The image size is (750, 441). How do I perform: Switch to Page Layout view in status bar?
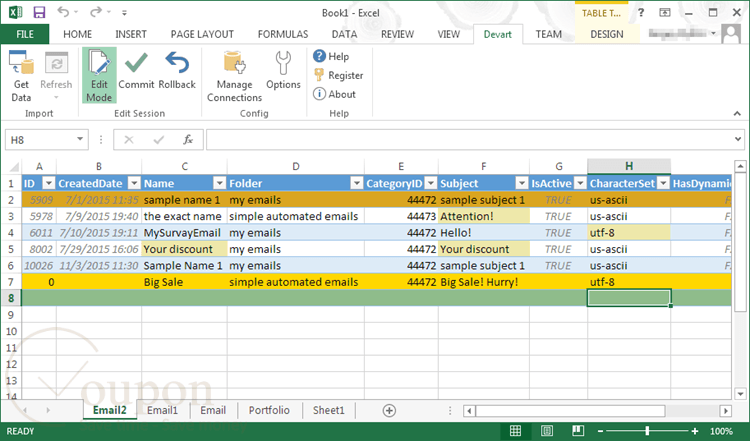[x=547, y=430]
